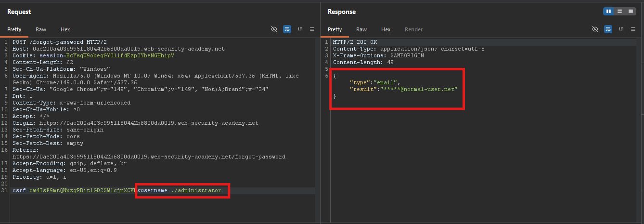The image size is (644, 224).
Task: Toggle \n newline display in Request panel
Action: [x=300, y=29]
